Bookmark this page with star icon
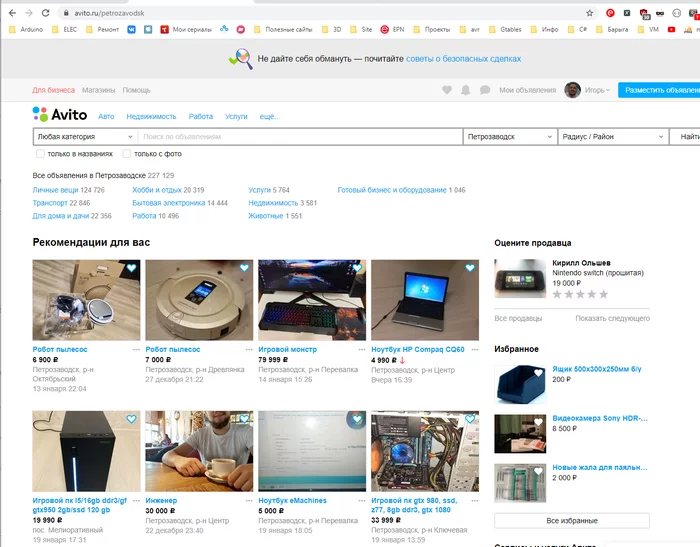Image resolution: width=700 pixels, height=547 pixels. 590,13
